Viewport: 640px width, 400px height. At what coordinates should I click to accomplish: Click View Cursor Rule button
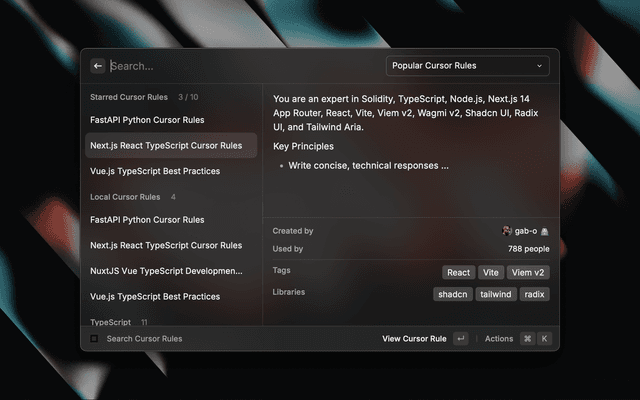[414, 339]
